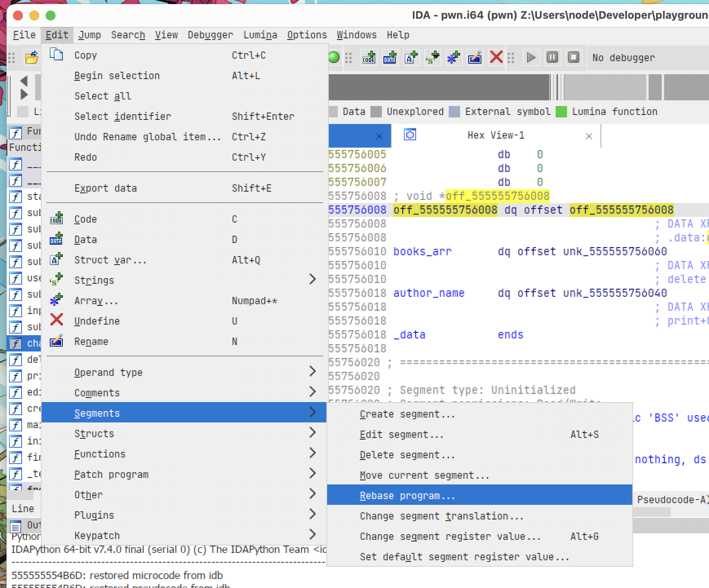Choose Select identifier menu entry
This screenshot has height=588, width=709.
click(x=184, y=116)
